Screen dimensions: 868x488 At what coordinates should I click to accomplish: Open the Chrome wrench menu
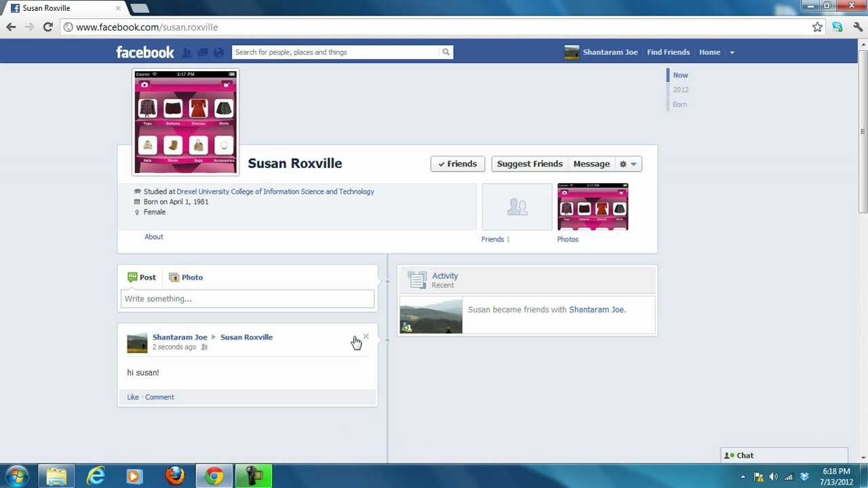pyautogui.click(x=858, y=27)
